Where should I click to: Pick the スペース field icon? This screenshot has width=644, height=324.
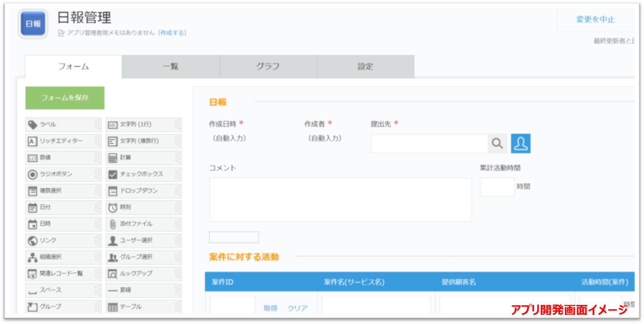[33, 292]
